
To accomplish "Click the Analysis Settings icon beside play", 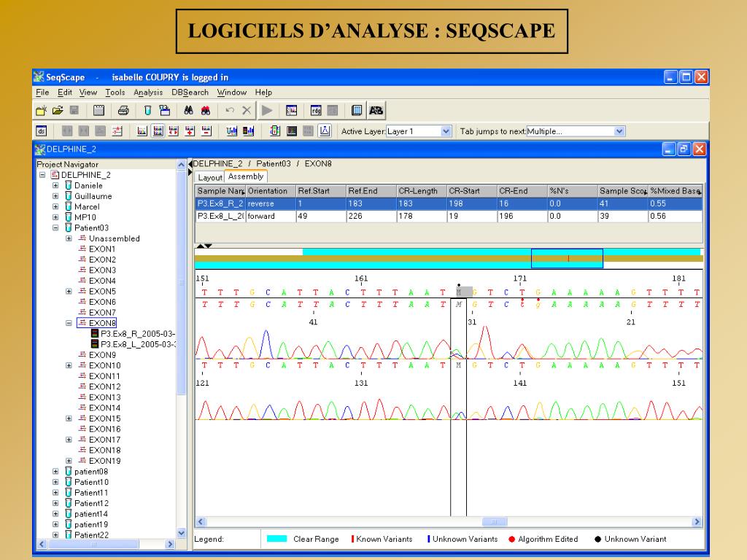I will [x=292, y=111].
